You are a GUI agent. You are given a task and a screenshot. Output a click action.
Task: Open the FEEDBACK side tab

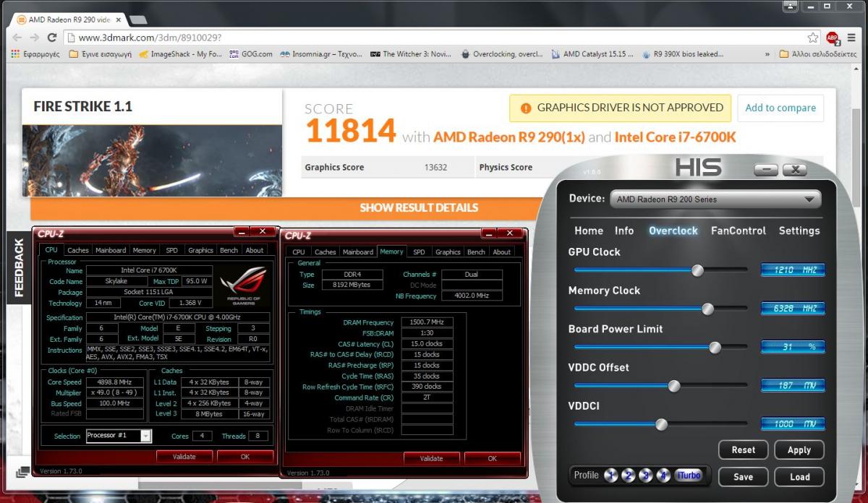pos(19,267)
